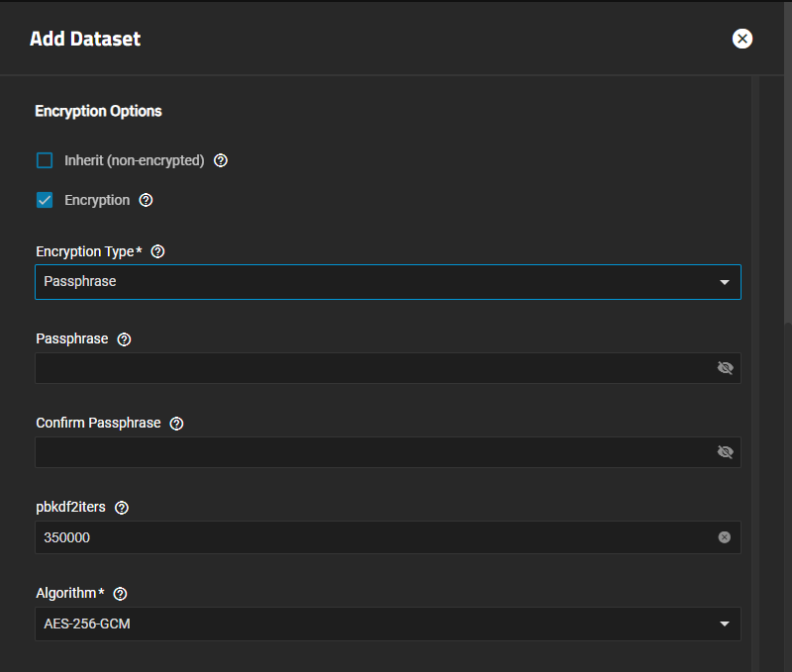Enable the Inherit (non-encrypted) checkbox
Image resolution: width=792 pixels, height=672 pixels.
(x=45, y=160)
